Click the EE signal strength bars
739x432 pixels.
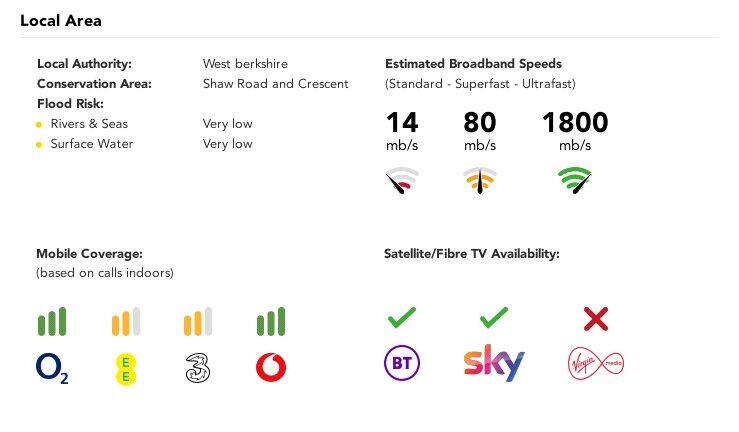(125, 321)
